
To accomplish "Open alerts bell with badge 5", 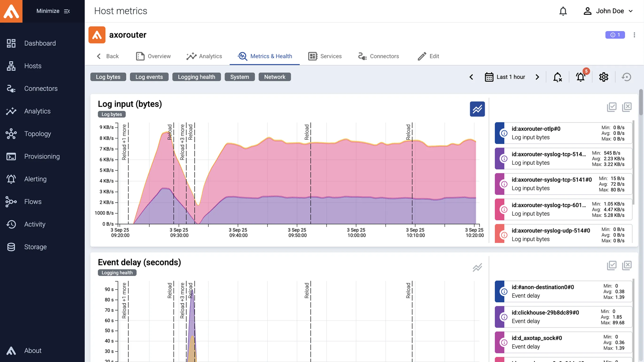I will (x=581, y=77).
